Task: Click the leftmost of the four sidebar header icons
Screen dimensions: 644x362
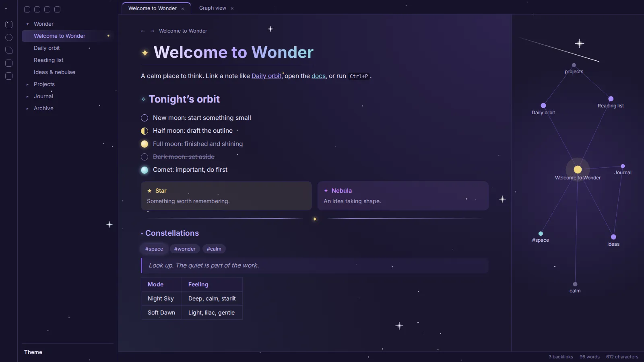Action: (x=27, y=9)
